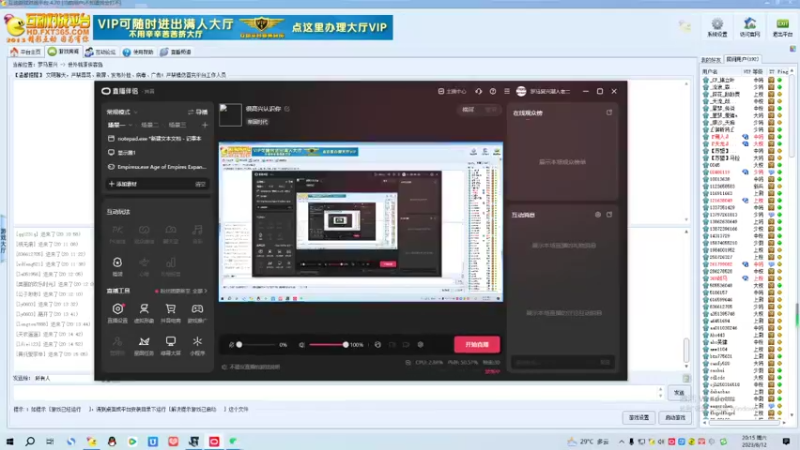Image resolution: width=800 pixels, height=450 pixels.
Task: Open System Settings in the platform window
Action: (717, 27)
